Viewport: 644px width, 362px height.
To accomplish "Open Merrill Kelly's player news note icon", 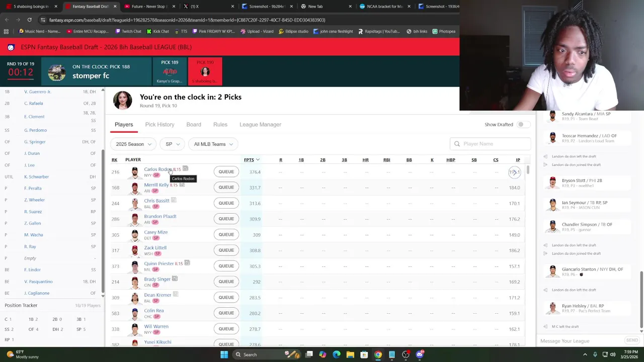I will click(x=182, y=185).
